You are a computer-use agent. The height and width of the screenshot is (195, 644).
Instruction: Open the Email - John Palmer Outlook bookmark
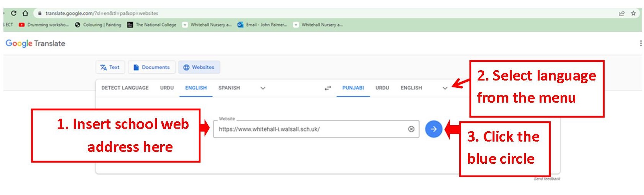(262, 25)
